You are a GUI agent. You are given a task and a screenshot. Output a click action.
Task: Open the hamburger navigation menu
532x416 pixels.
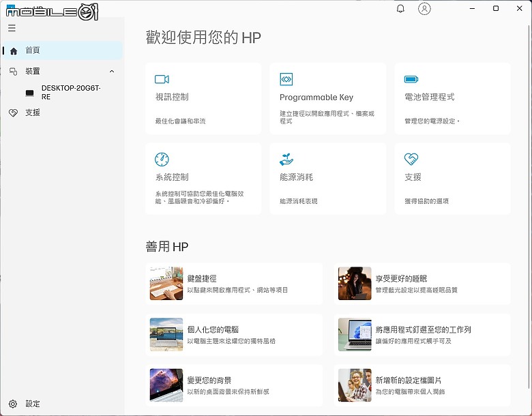[12, 28]
